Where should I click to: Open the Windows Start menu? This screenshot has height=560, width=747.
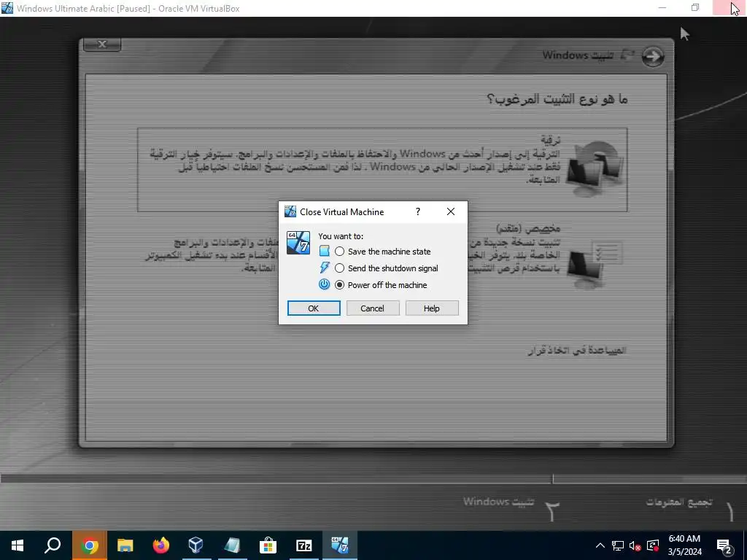[x=18, y=545]
